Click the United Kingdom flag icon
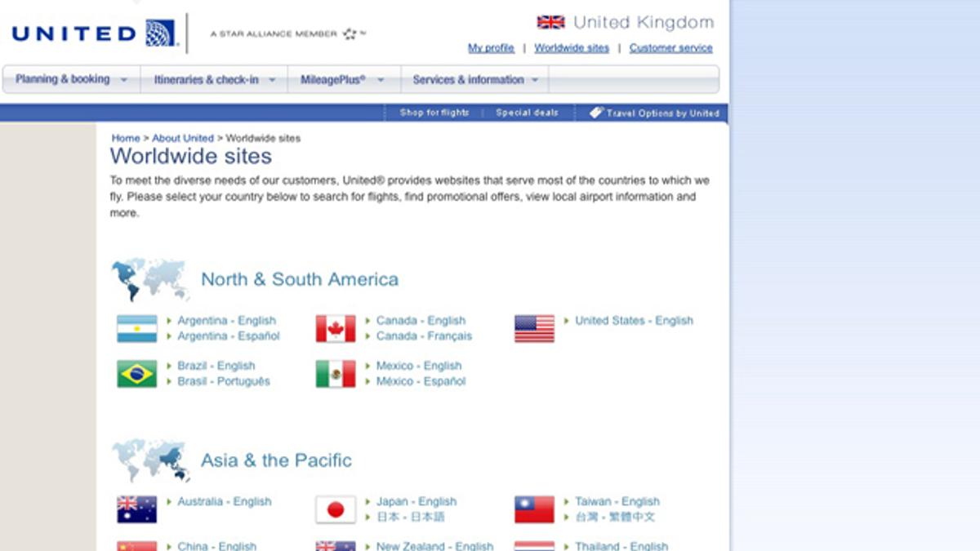 [x=550, y=22]
